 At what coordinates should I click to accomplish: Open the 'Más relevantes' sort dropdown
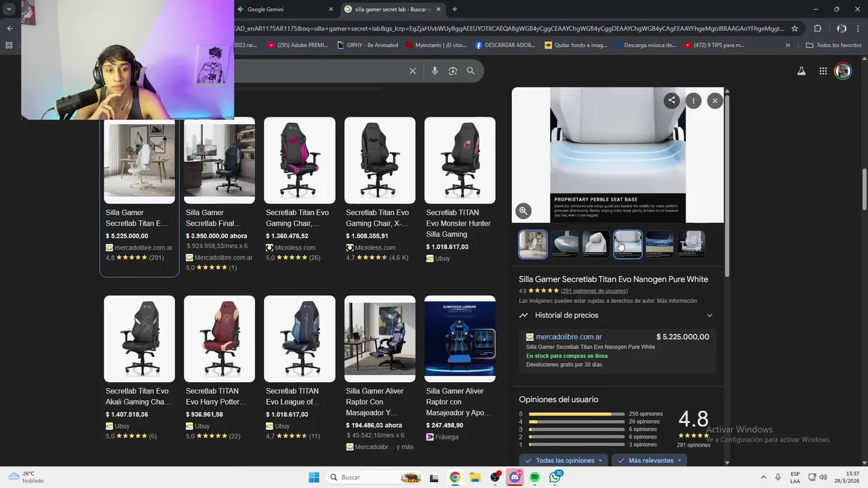tap(649, 460)
